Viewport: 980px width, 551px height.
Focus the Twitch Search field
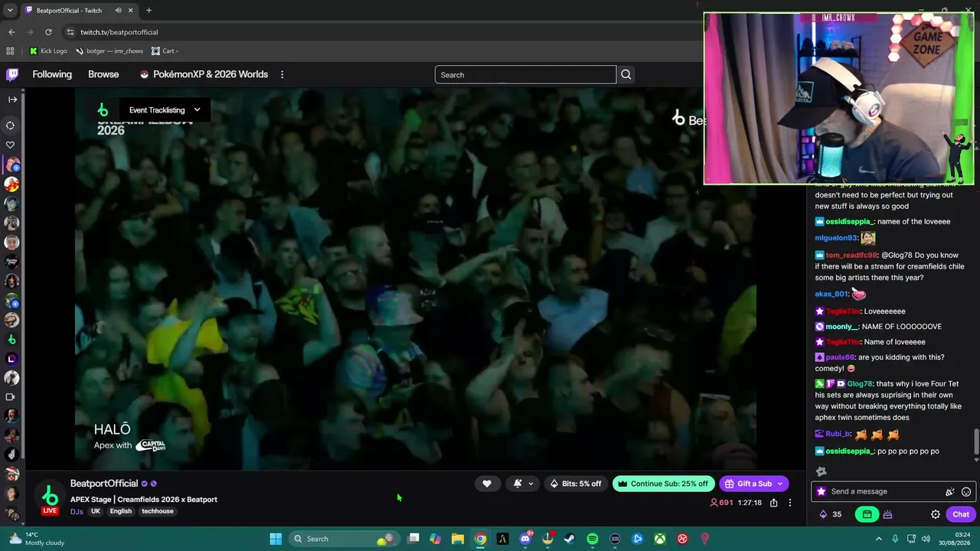click(x=525, y=75)
